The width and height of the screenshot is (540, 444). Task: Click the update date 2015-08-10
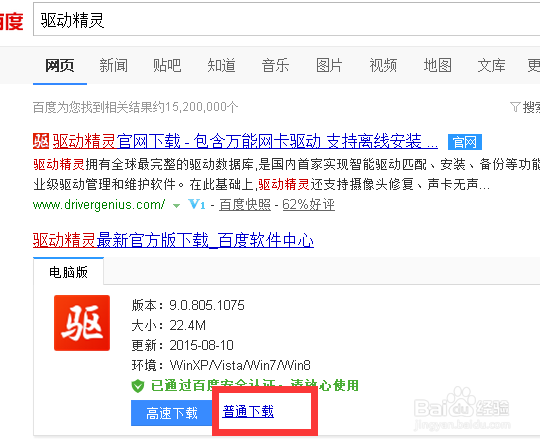(x=201, y=345)
